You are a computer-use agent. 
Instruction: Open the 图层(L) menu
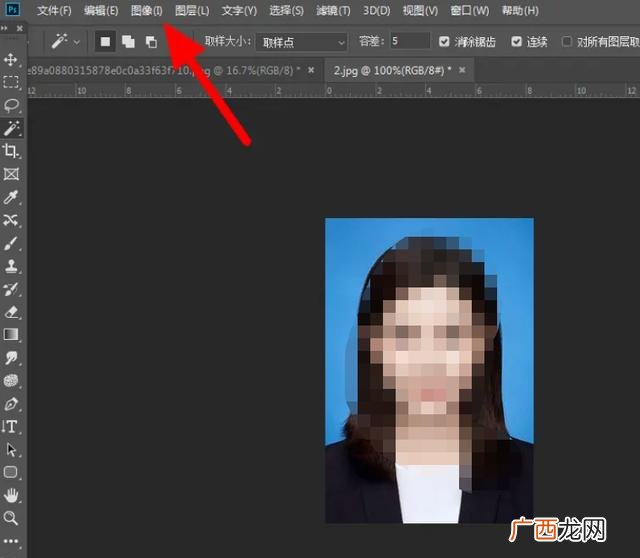(192, 10)
